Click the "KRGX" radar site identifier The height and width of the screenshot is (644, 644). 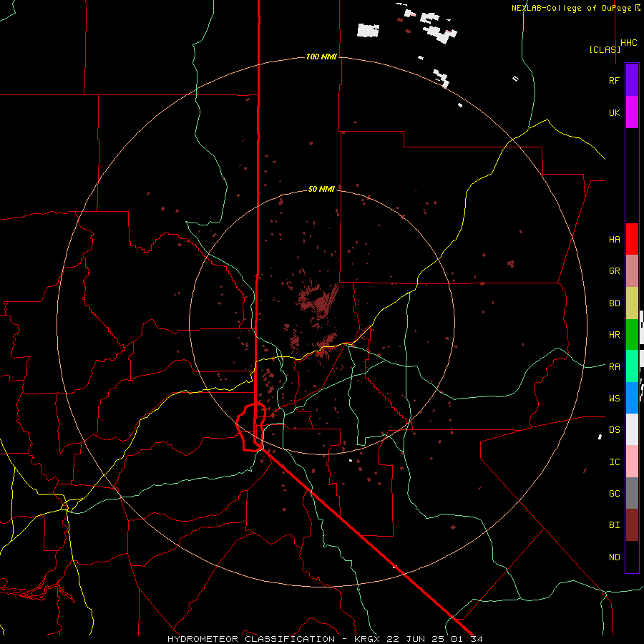pyautogui.click(x=368, y=639)
